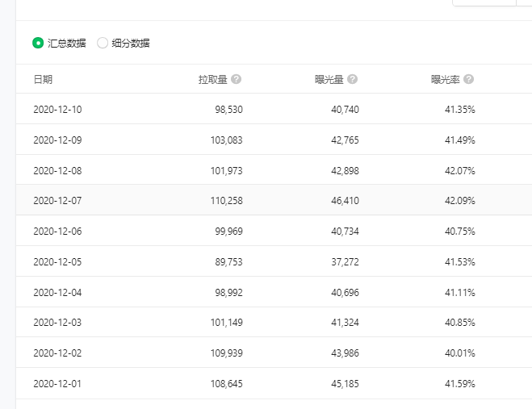The width and height of the screenshot is (532, 409).
Task: Click the 曝光率 column header text
Action: point(446,79)
